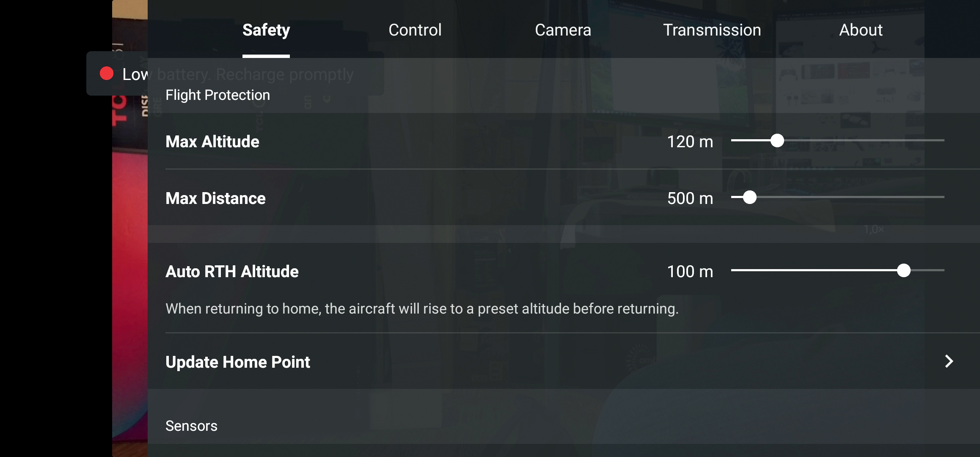Open the About tab

tap(861, 30)
